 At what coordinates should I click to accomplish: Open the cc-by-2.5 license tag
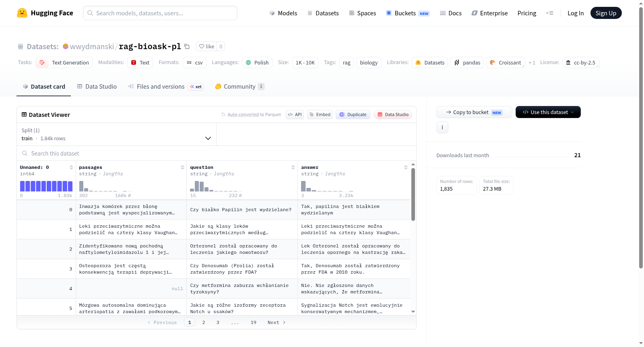[x=581, y=62]
